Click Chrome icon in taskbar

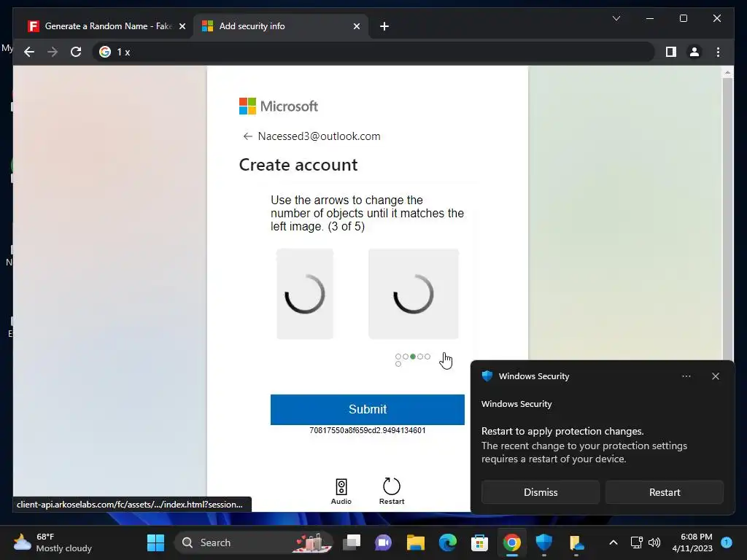coord(511,542)
